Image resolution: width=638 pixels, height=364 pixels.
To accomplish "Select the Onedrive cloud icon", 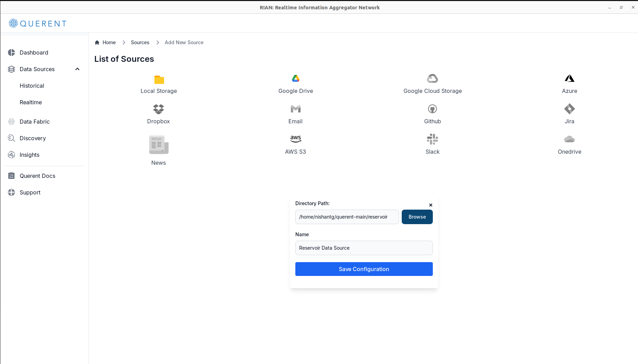I will 570,139.
